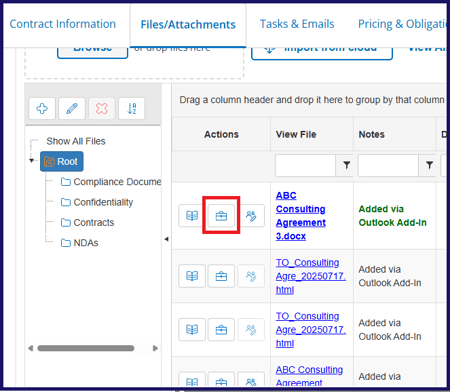Switch to the Files/Attachments tab
The width and height of the screenshot is (450, 392).
coord(188,25)
